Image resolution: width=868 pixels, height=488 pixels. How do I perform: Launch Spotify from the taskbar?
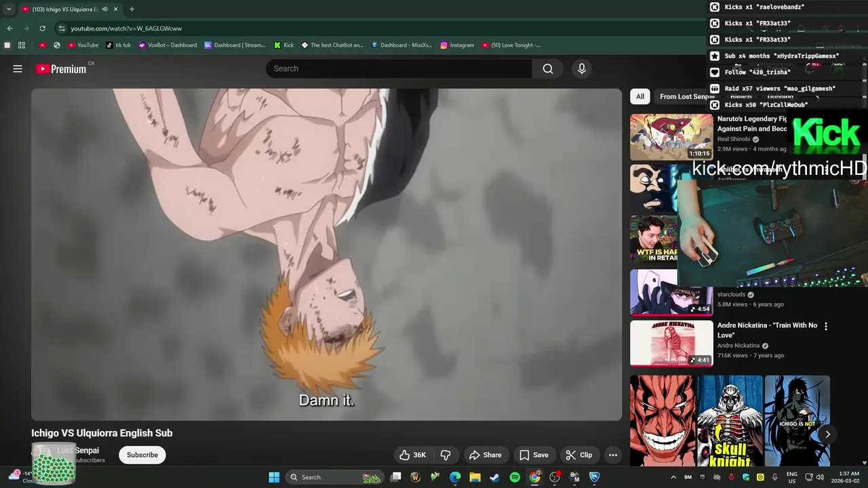pos(515,477)
